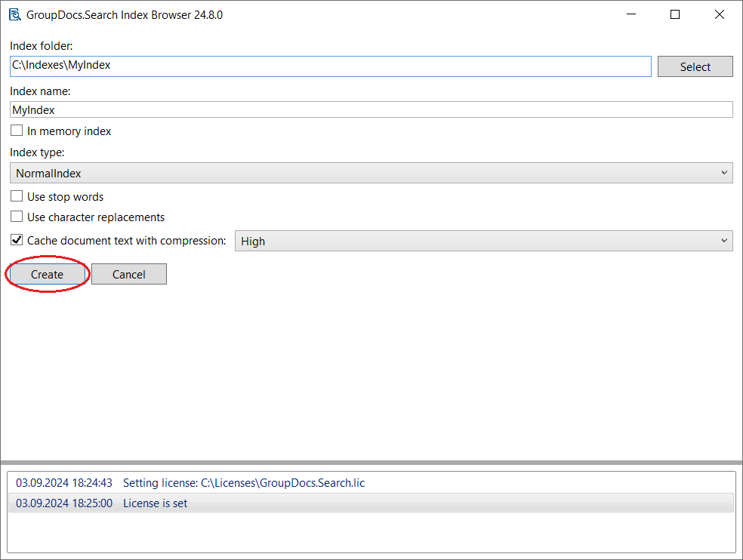This screenshot has width=743, height=560.
Task: Click the GroupDocs.Search app icon in title bar
Action: pos(14,14)
